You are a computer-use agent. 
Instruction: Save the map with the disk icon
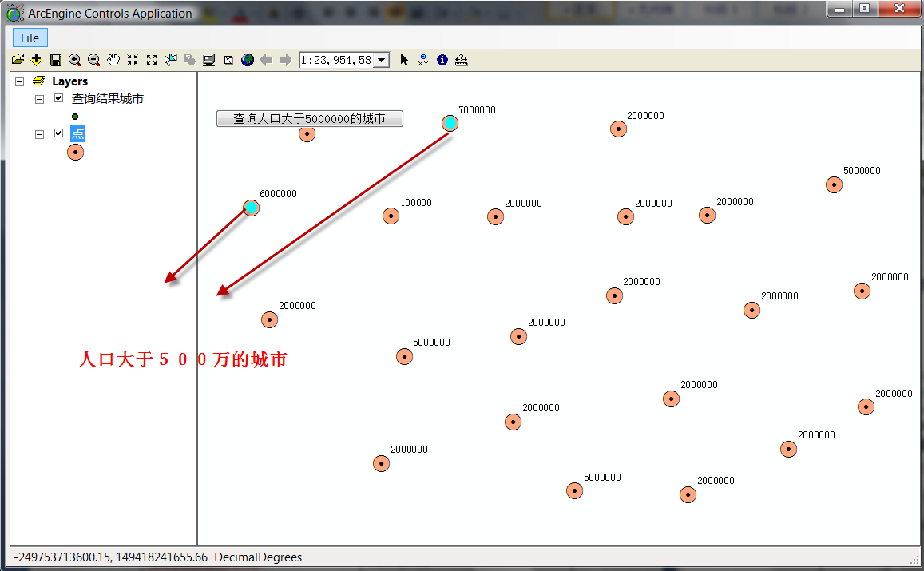coord(56,60)
